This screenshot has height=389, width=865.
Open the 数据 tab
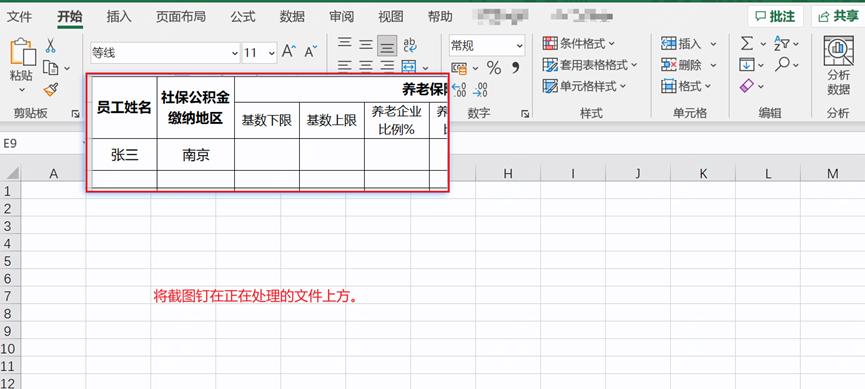[x=292, y=17]
